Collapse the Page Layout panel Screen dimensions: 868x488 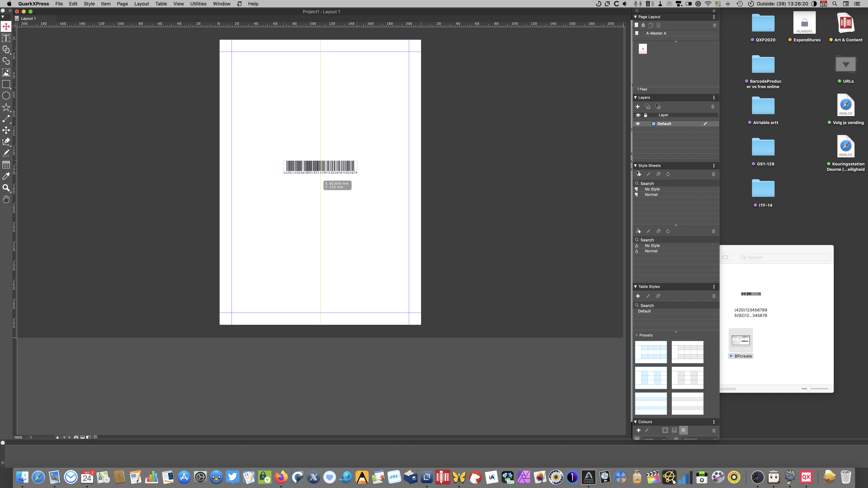point(636,17)
